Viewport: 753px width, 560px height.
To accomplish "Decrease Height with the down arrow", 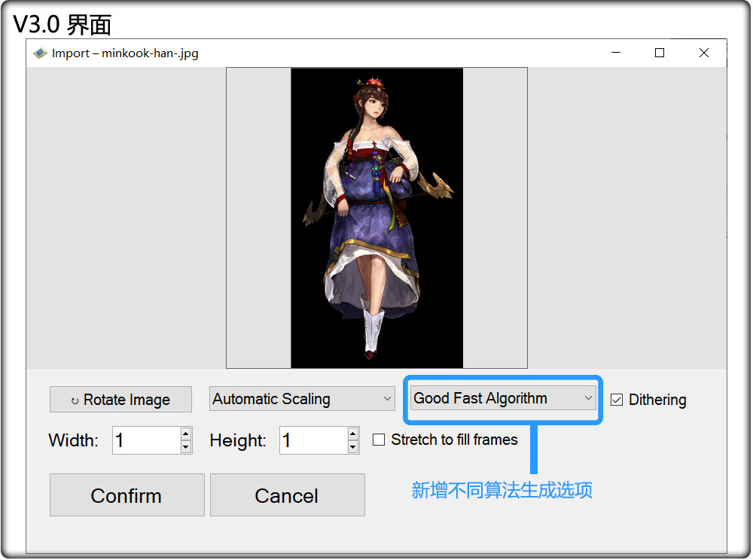I will [x=353, y=448].
